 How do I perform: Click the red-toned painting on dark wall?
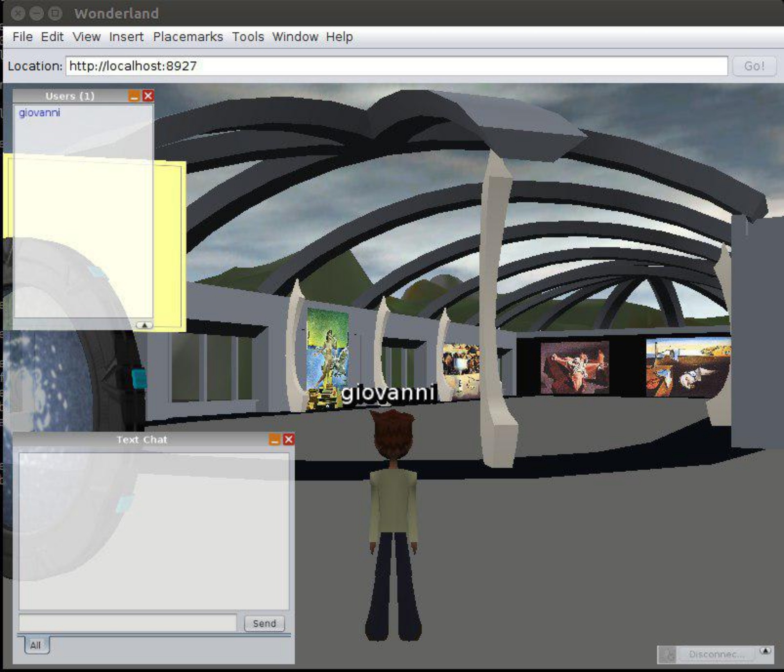click(x=574, y=367)
